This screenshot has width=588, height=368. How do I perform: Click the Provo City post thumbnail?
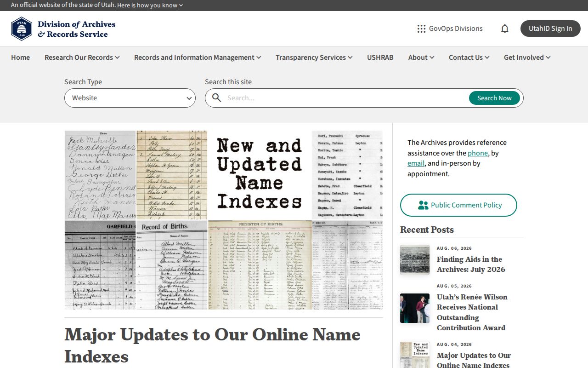415,260
